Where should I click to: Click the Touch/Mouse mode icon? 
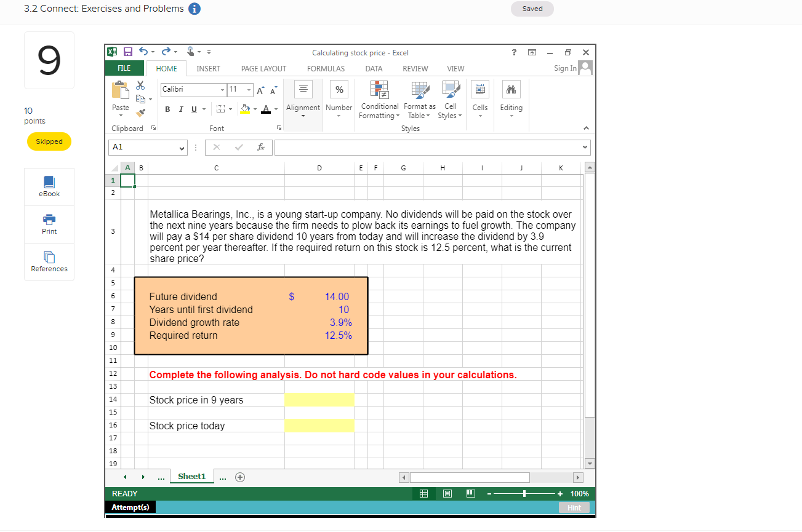[191, 52]
